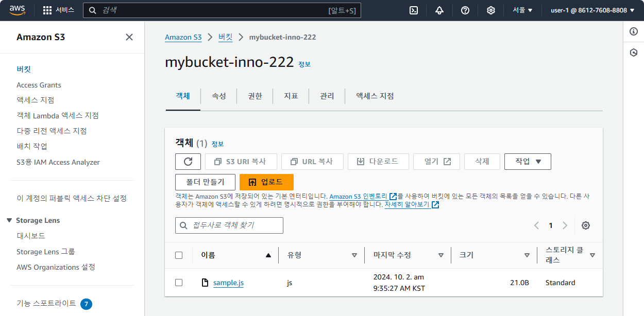644x316 pixels.
Task: Open Storage Lens 대시보드
Action: (31, 236)
